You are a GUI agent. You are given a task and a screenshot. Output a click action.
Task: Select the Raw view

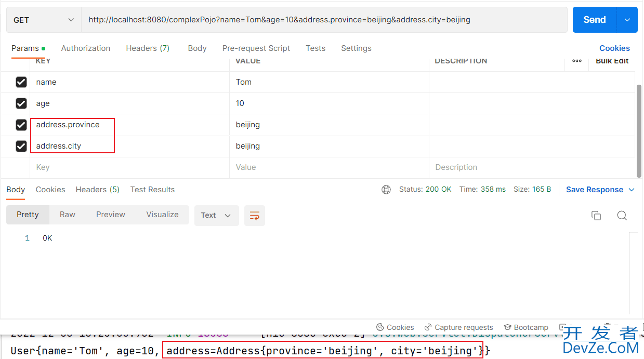coord(68,215)
